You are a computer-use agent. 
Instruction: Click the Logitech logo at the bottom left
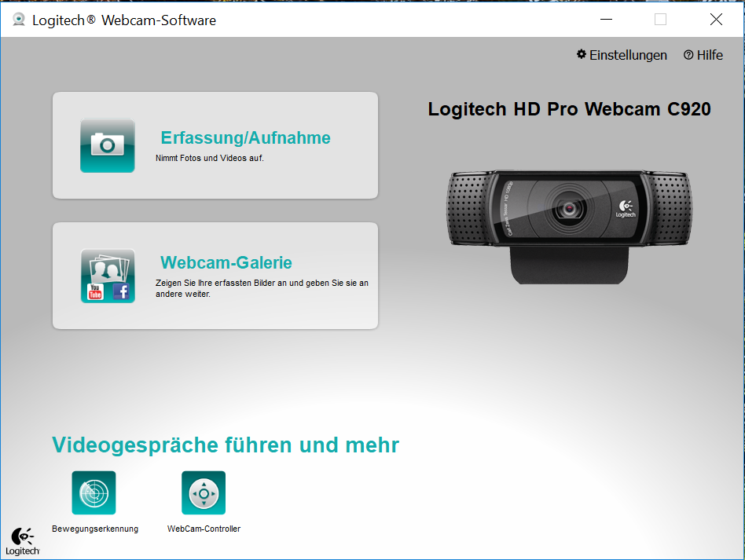coord(22,541)
